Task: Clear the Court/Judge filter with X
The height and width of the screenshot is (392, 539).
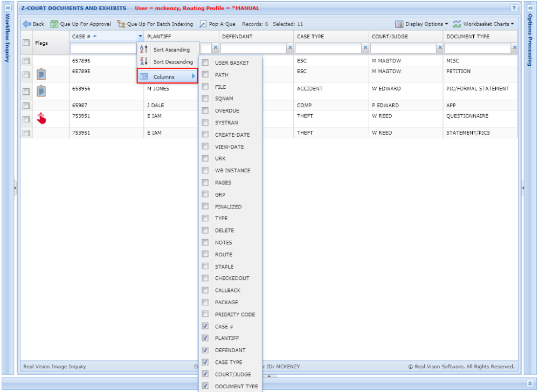Action: [440, 48]
